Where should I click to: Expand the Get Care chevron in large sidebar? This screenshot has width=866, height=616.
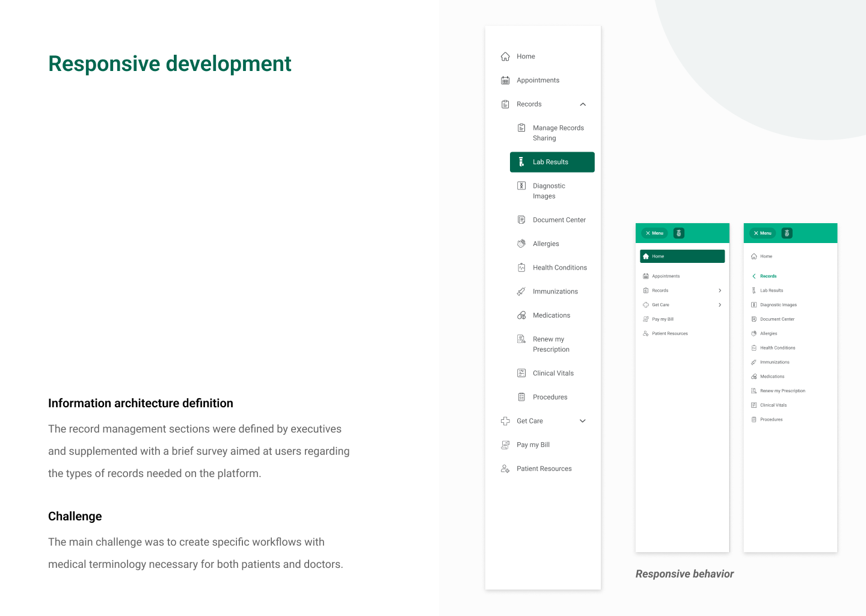[x=583, y=421]
